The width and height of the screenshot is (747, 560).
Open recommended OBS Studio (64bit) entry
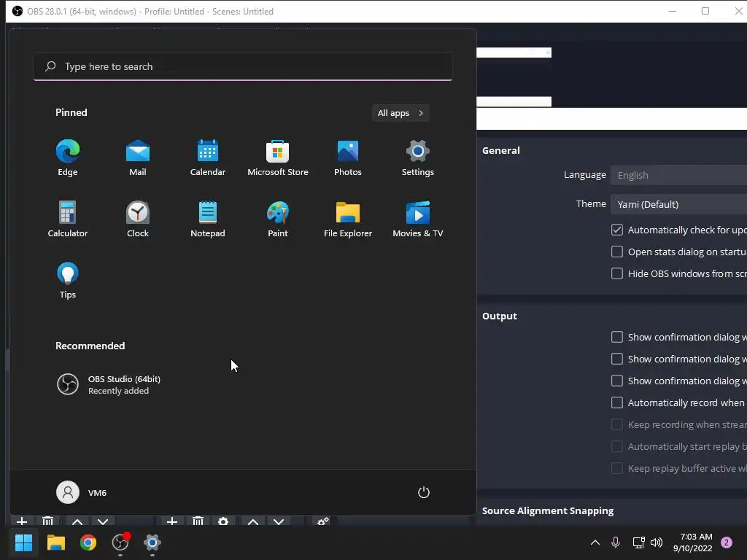(109, 385)
